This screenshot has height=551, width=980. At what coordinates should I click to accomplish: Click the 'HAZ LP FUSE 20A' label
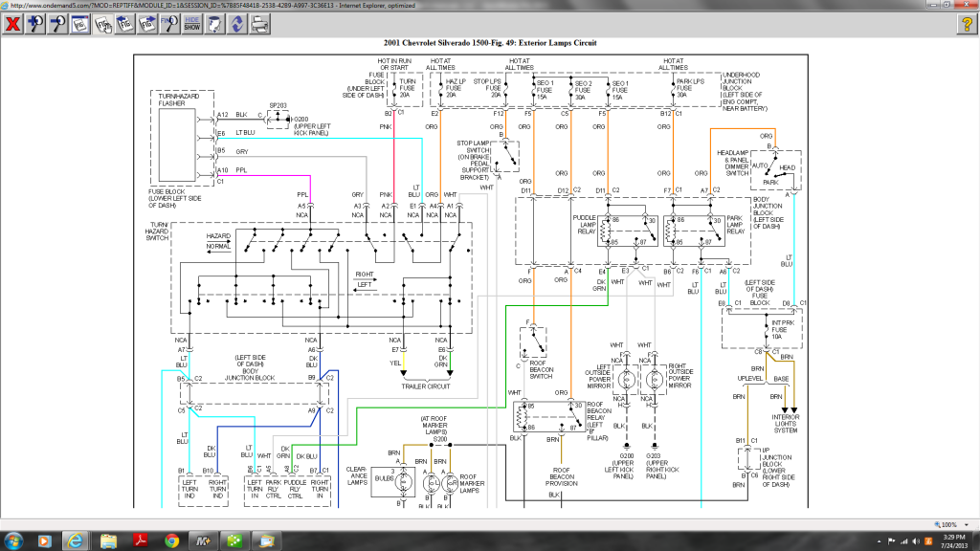click(x=456, y=88)
